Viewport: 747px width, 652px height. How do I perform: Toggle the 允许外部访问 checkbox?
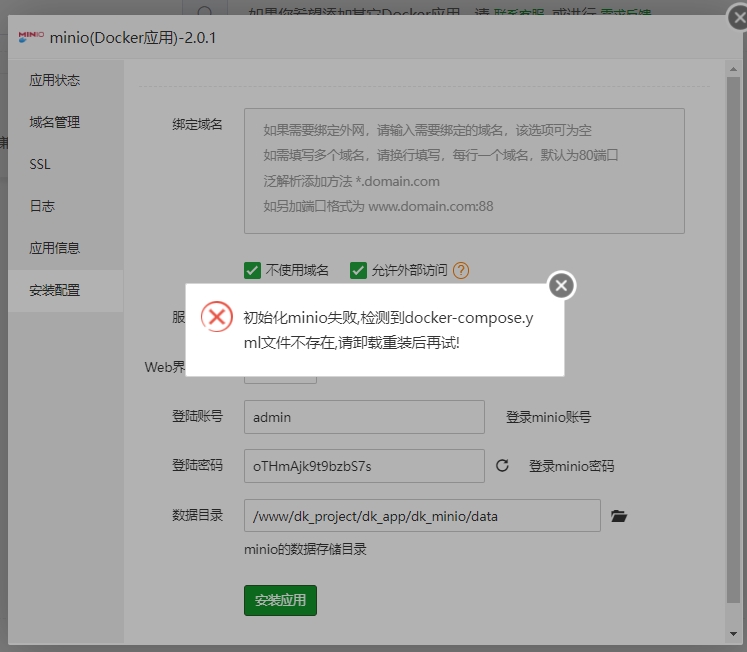[x=358, y=271]
